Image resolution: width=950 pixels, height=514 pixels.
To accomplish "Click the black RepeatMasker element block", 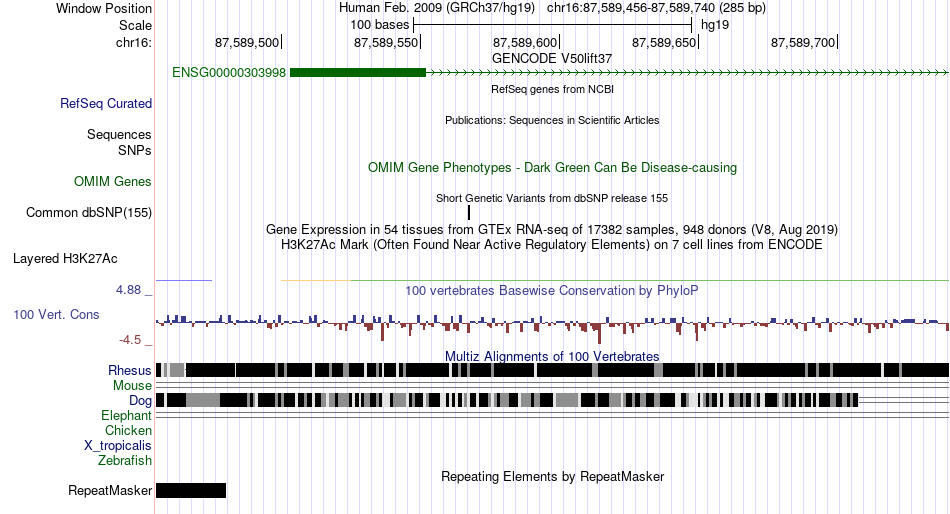I will pos(191,490).
